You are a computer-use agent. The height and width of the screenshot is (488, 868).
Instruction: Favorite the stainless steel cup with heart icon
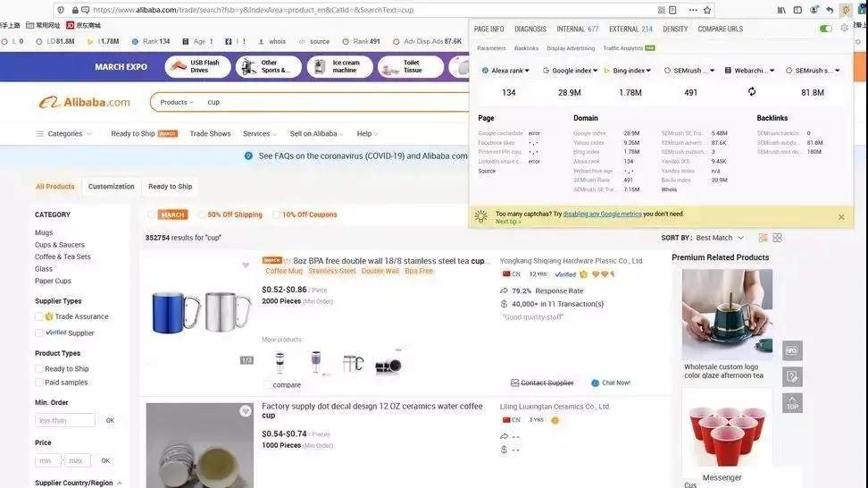(246, 265)
